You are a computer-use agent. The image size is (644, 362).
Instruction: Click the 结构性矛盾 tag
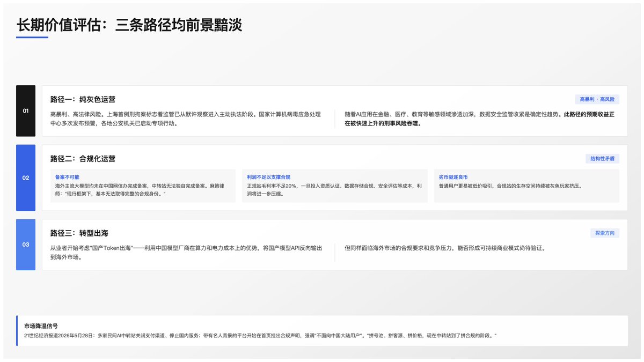(x=602, y=159)
